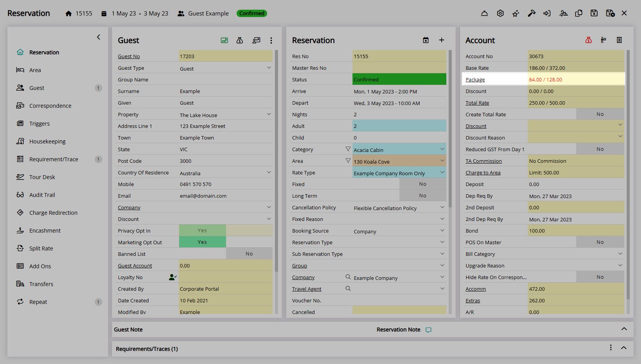Open Charge Redirection in the sidebar menu
This screenshot has height=364, width=641.
54,213
